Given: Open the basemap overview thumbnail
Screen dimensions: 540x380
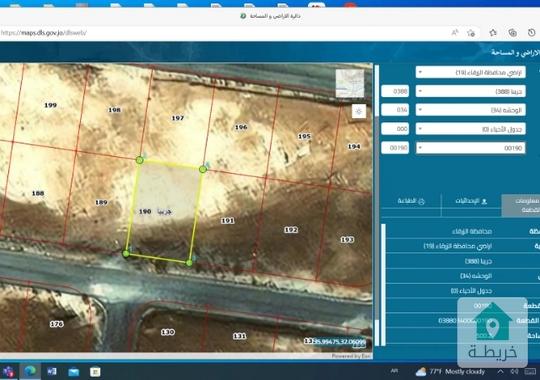Looking at the screenshot, I should click(x=350, y=83).
